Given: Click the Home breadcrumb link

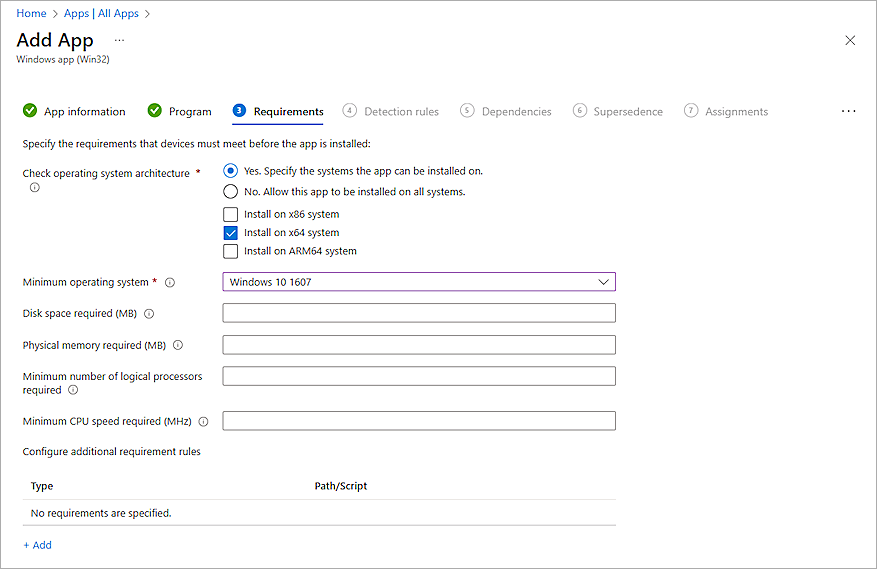Looking at the screenshot, I should click(31, 13).
